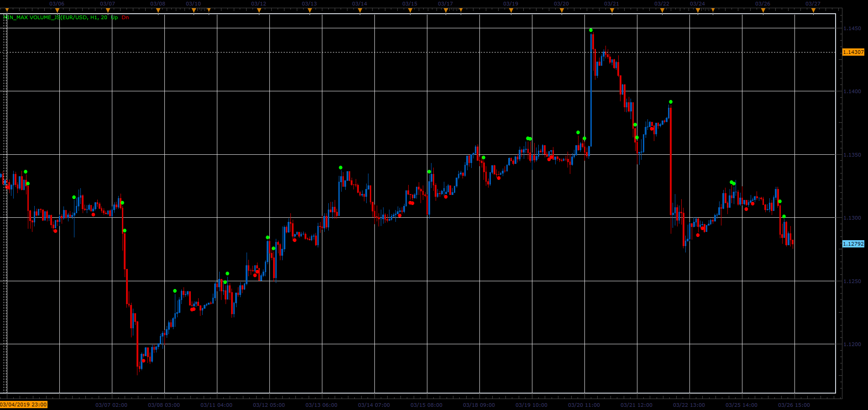Select the 03/12 05:00 time axis label

pos(269,405)
